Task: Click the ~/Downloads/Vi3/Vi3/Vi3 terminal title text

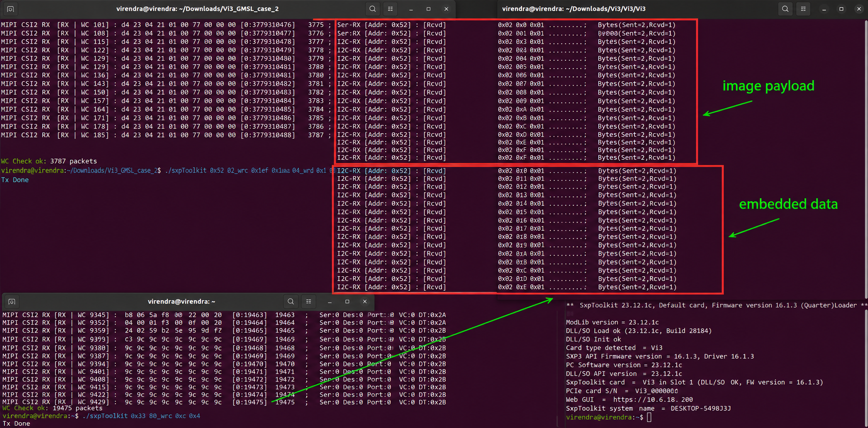Action: coord(574,9)
